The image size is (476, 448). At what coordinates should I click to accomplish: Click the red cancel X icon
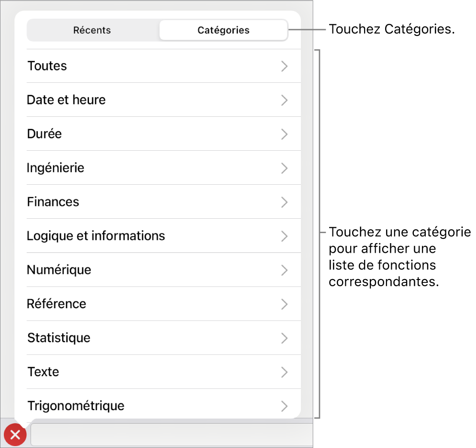15,435
